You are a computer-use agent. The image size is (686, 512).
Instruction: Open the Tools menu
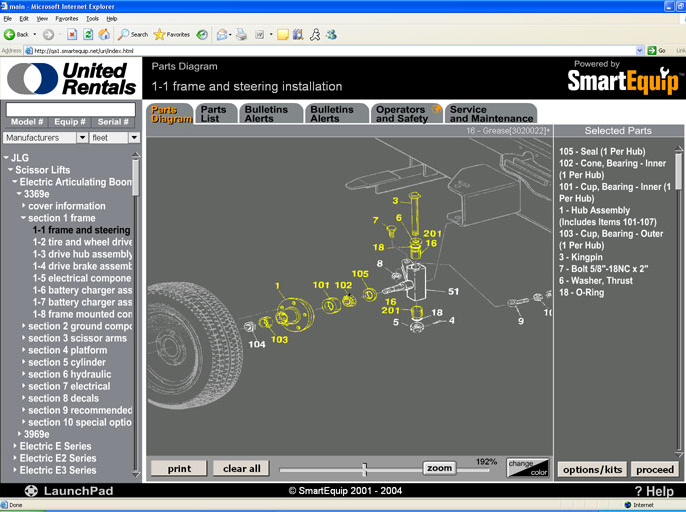92,19
